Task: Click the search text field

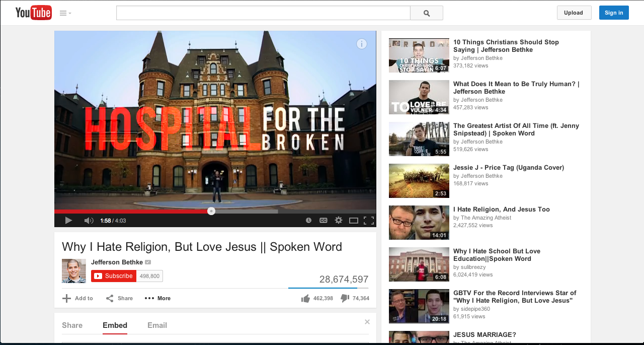Action: (x=263, y=13)
